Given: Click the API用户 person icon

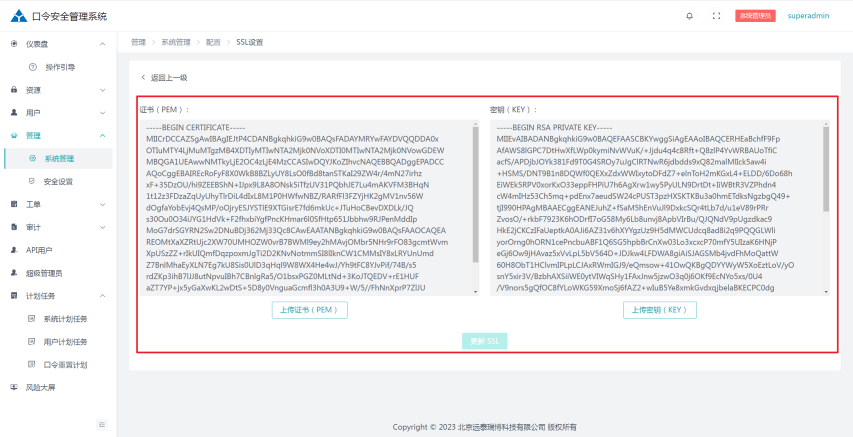Looking at the screenshot, I should [14, 250].
